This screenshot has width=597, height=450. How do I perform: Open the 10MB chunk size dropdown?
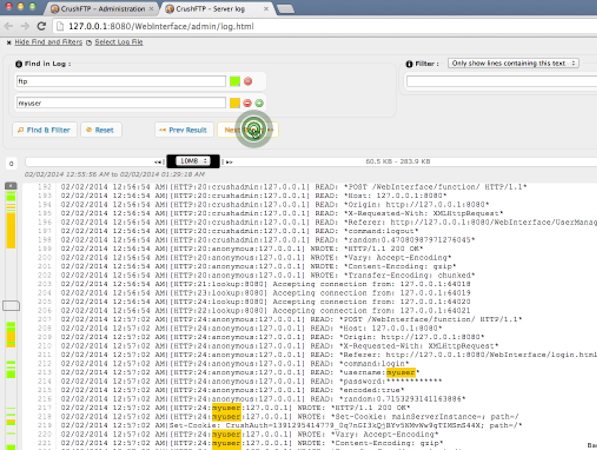[x=193, y=161]
